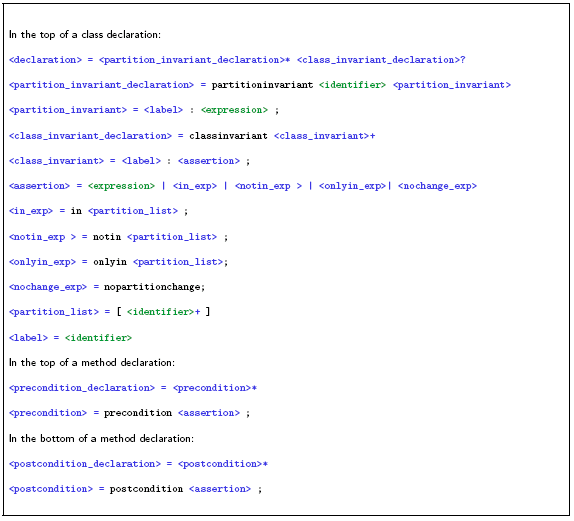
Task: Click the onlyin keyword
Action: click(x=110, y=262)
